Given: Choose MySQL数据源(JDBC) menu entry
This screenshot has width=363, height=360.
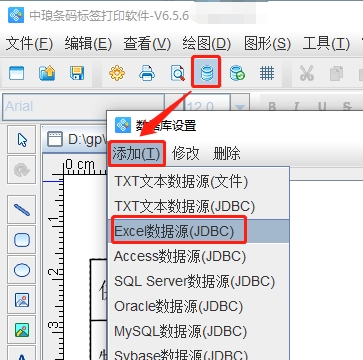Looking at the screenshot, I should pos(180,331).
